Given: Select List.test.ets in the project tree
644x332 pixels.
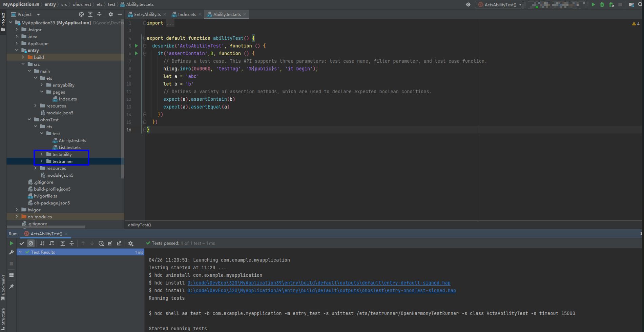Looking at the screenshot, I should (x=69, y=148).
